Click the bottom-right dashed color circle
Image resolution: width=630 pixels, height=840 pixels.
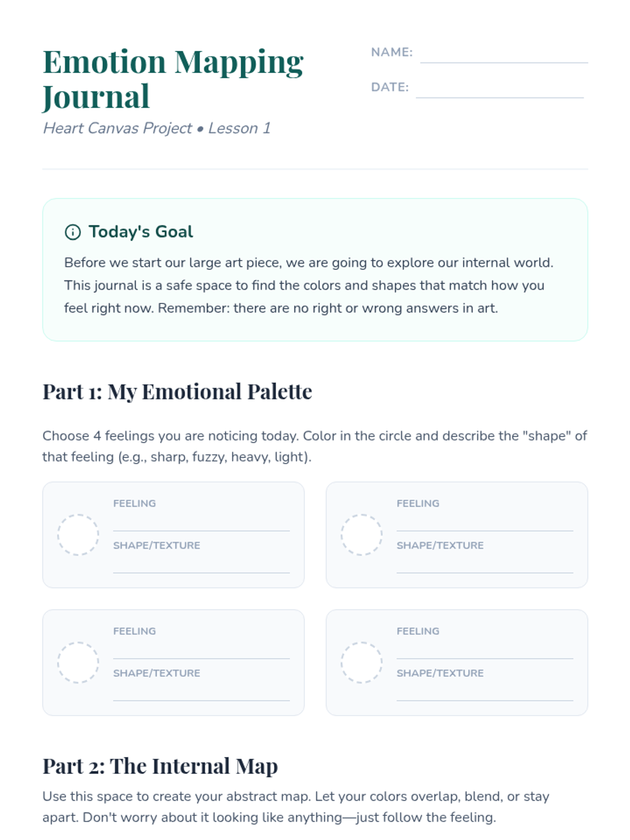click(x=361, y=662)
